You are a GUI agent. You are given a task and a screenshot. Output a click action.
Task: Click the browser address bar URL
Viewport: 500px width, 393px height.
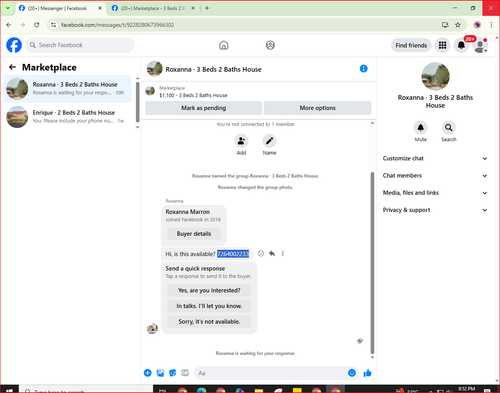click(x=117, y=25)
